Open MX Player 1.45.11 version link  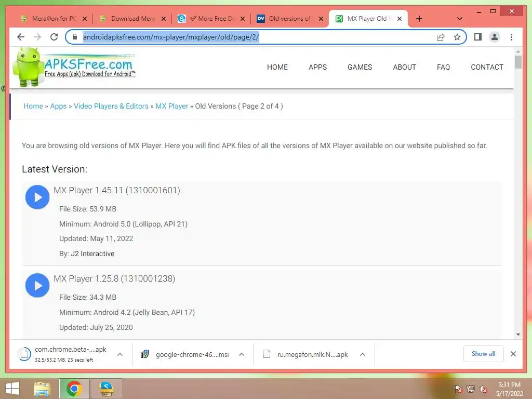point(117,190)
